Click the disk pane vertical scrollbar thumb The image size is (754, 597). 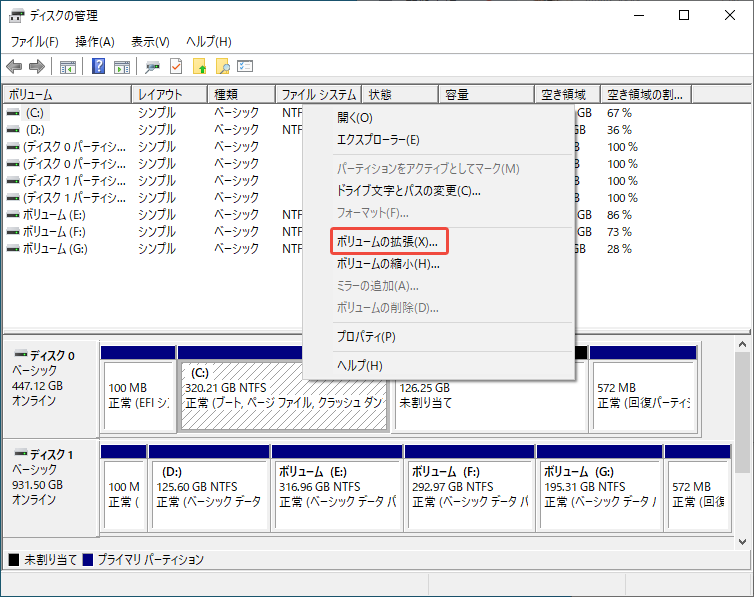pos(742,412)
